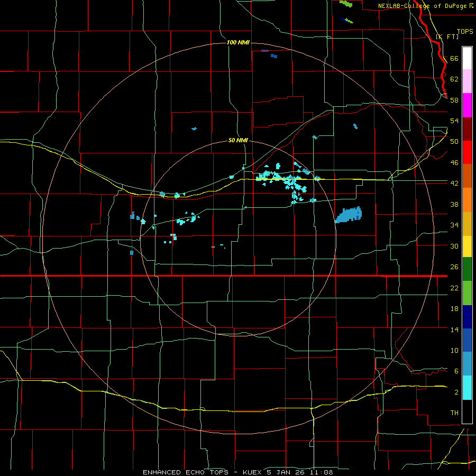Click the 18 legend value
Screen dimensions: 476x476
click(454, 309)
